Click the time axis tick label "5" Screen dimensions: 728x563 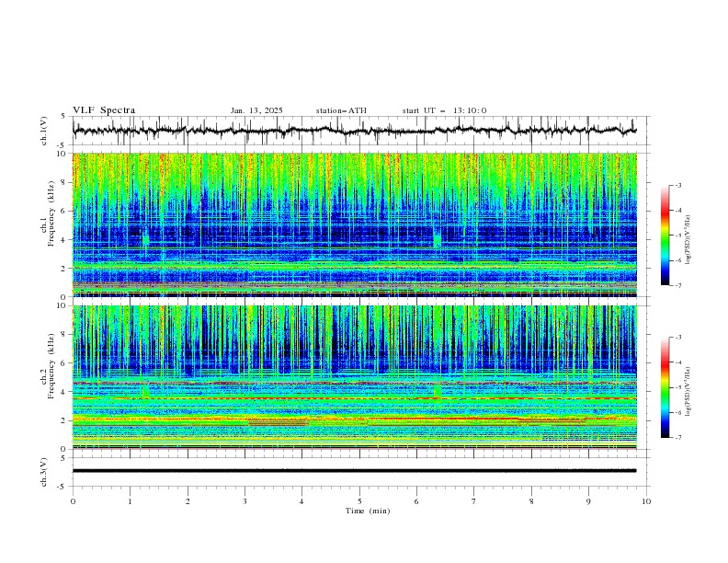359,501
